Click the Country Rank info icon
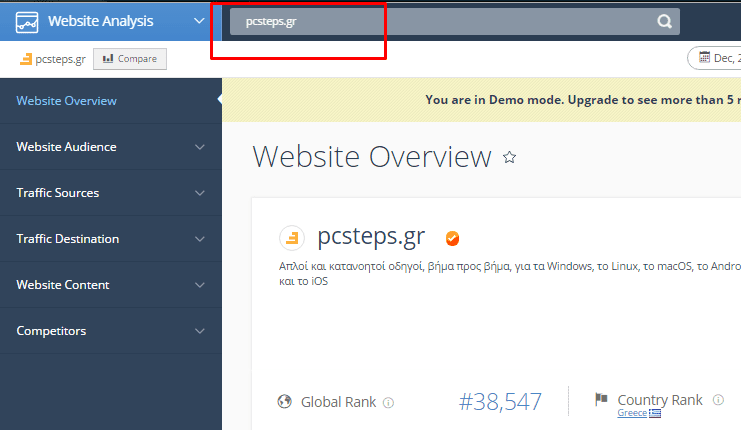 (x=718, y=400)
